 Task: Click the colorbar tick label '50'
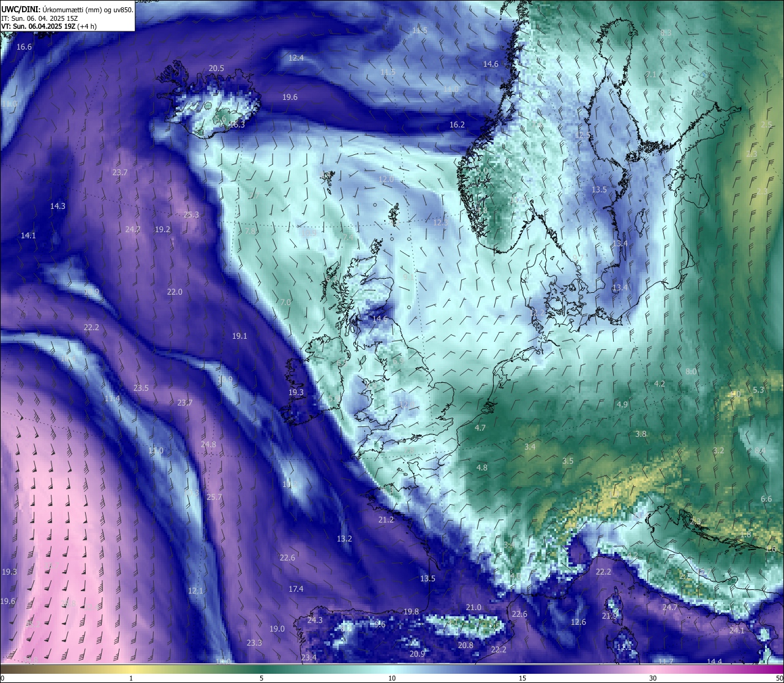(779, 678)
